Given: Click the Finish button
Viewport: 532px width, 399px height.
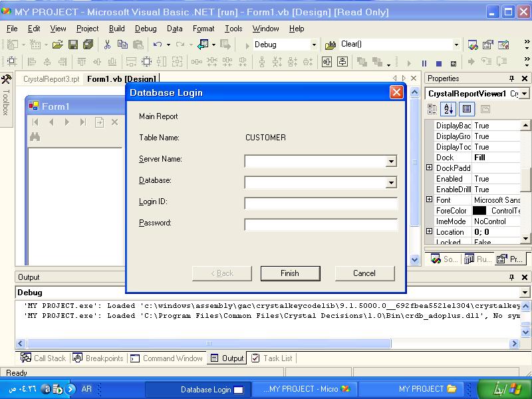Looking at the screenshot, I should (x=290, y=273).
